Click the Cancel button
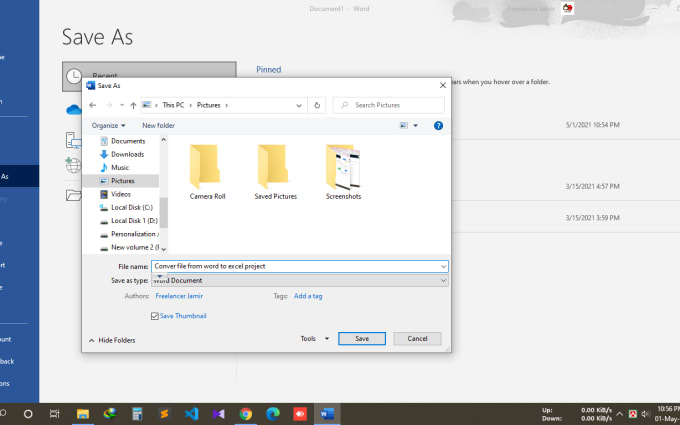Viewport: 680px width, 425px height. [417, 339]
